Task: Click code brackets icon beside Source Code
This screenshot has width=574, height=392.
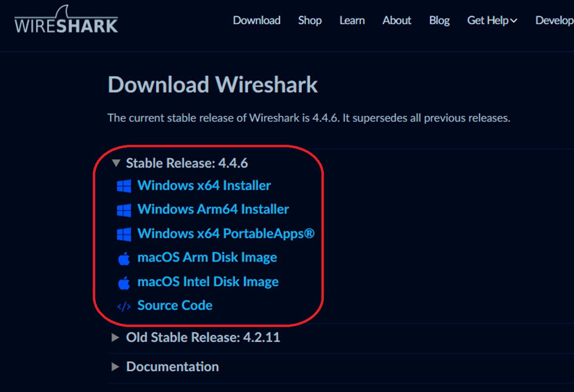Action: (x=124, y=306)
